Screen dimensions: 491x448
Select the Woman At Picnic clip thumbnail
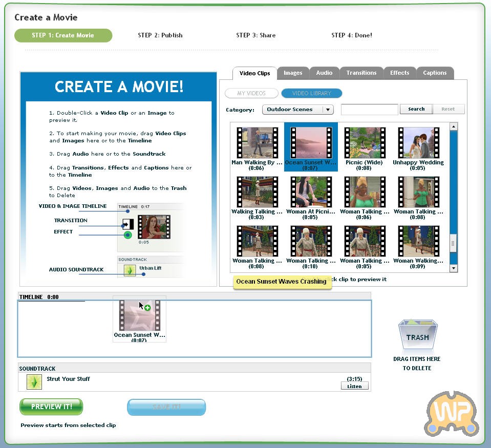pyautogui.click(x=311, y=192)
